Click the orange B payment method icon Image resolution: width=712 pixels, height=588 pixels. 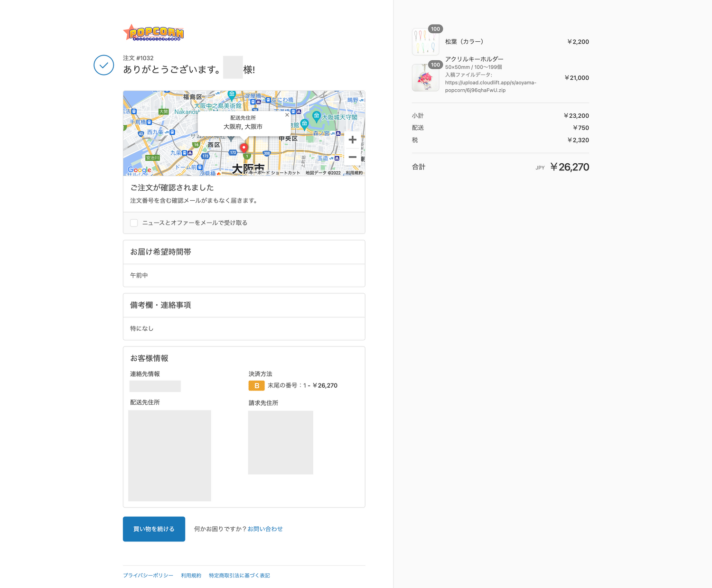256,386
